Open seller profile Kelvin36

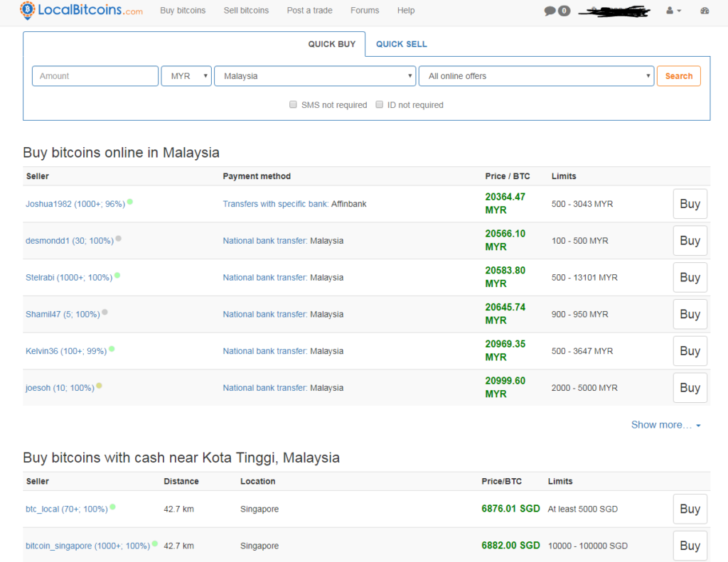click(x=66, y=351)
